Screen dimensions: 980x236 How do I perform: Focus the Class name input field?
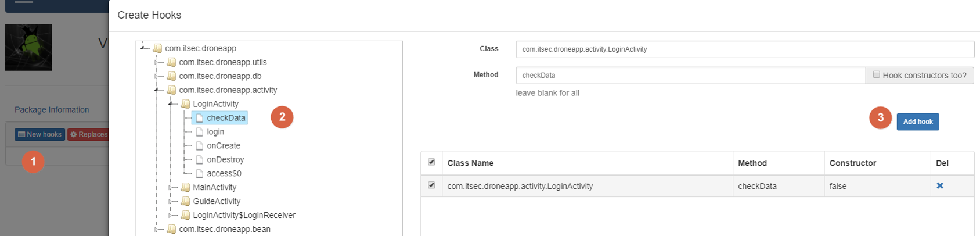(744, 49)
